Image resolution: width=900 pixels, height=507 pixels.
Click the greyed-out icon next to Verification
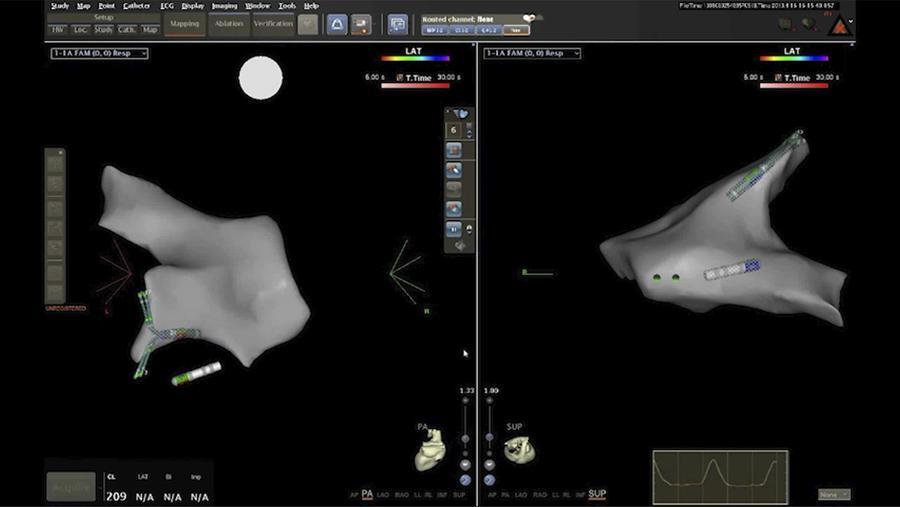pos(308,24)
